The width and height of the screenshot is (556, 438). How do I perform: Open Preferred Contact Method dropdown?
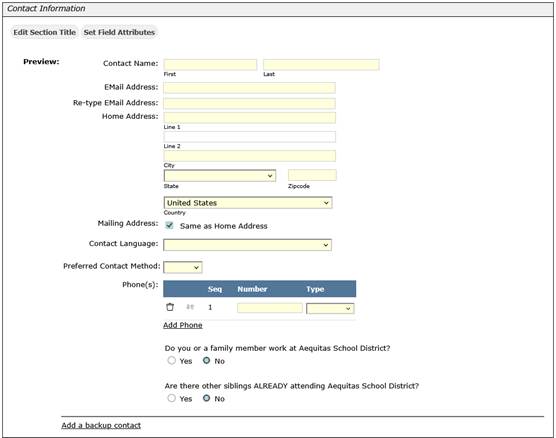(183, 267)
